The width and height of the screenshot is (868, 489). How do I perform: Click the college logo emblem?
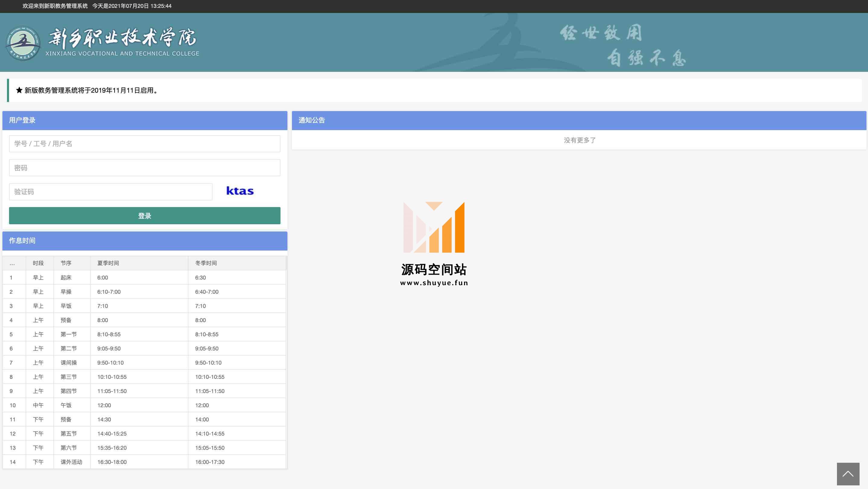23,43
